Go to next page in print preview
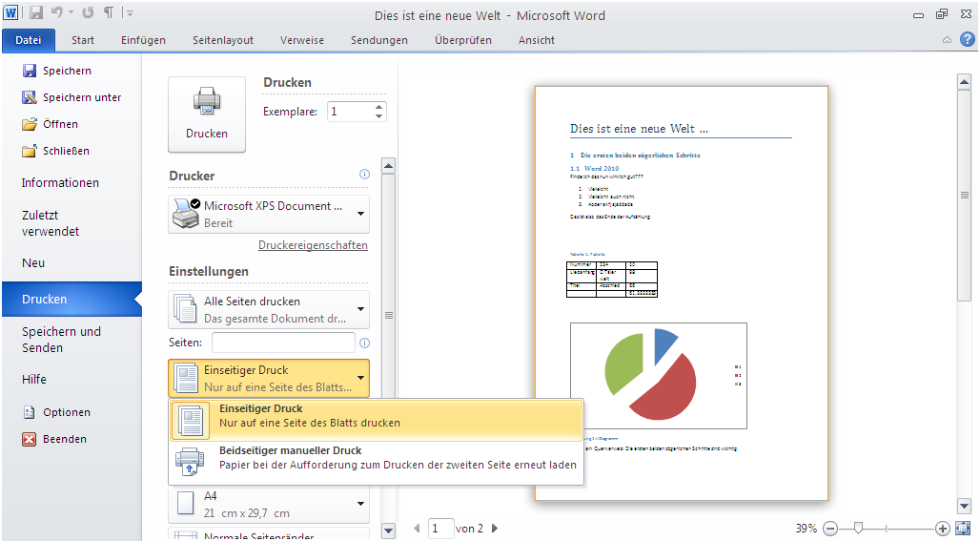Image resolution: width=980 pixels, height=541 pixels. click(x=495, y=529)
